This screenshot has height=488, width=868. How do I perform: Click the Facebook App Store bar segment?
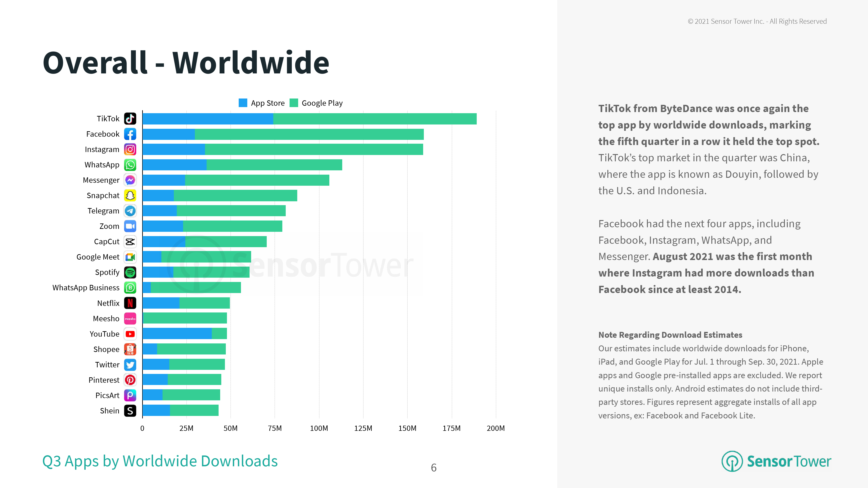tap(168, 134)
